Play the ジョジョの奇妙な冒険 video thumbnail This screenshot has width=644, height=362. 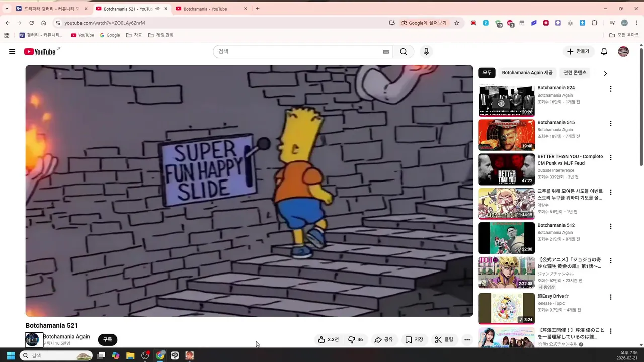click(x=507, y=273)
